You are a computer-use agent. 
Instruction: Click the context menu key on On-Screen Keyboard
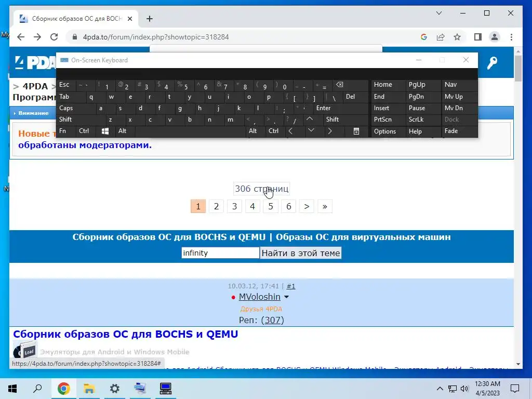coord(356,131)
